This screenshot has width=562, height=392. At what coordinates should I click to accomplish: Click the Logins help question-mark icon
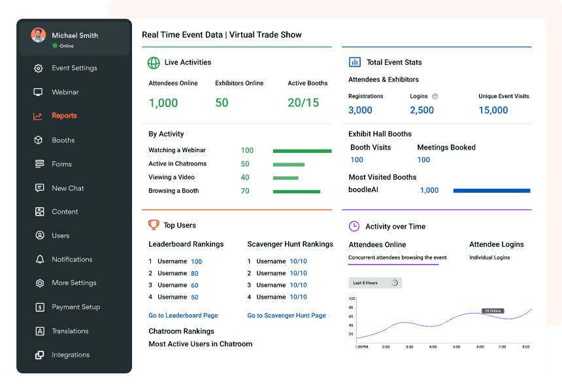(x=435, y=96)
